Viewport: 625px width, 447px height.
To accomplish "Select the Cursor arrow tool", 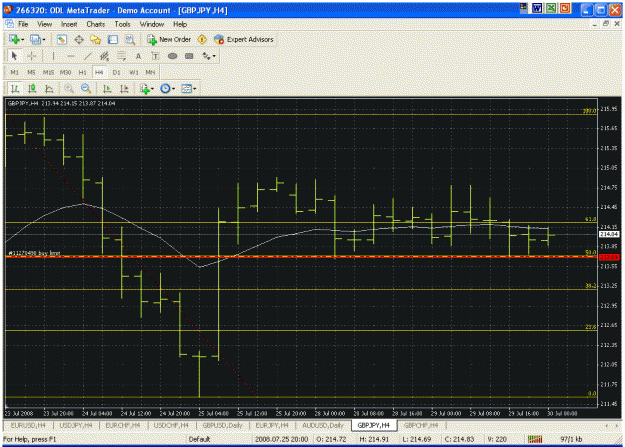I will [14, 56].
